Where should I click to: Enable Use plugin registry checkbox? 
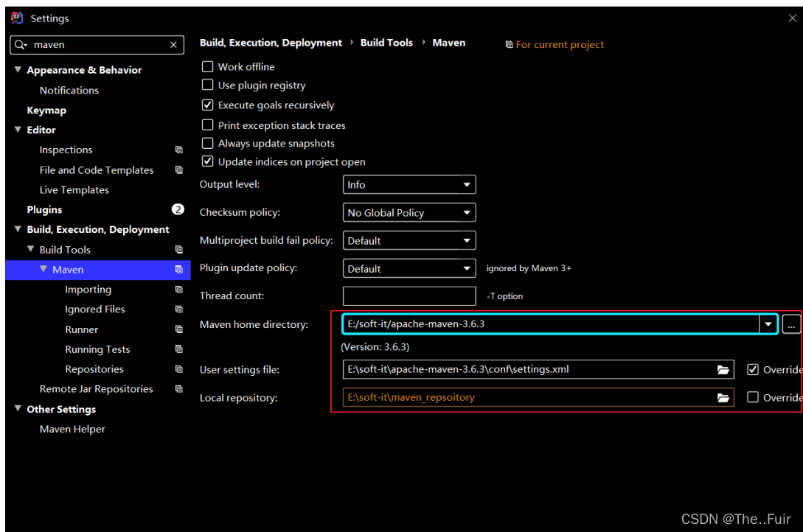coord(207,85)
